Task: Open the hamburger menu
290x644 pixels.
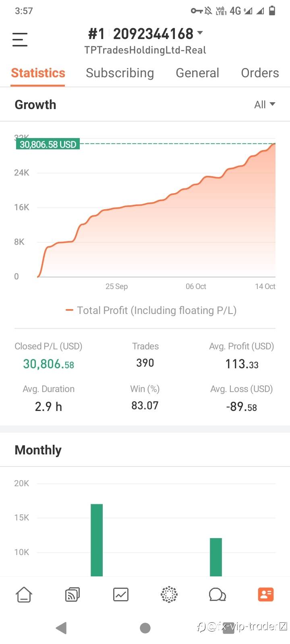Action: tap(20, 39)
